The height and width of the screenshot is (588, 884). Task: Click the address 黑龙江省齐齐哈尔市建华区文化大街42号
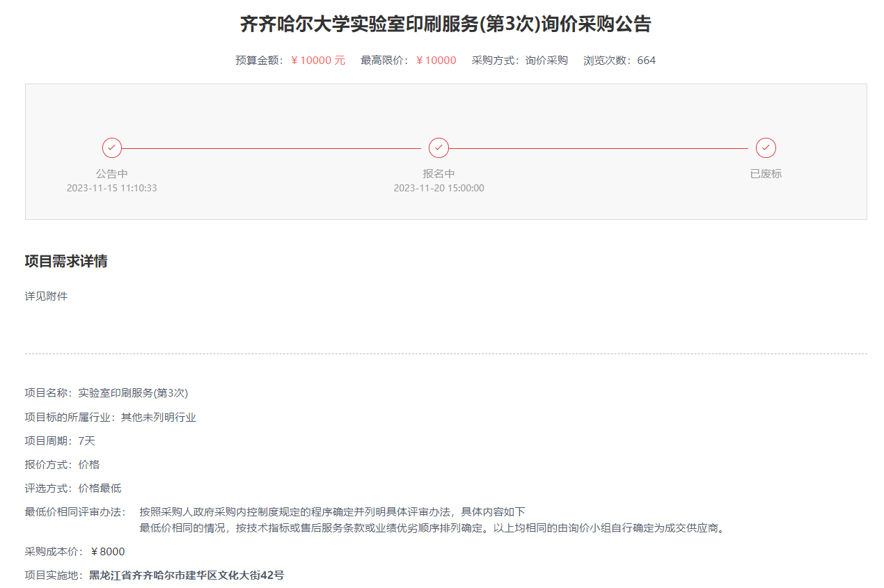(187, 575)
